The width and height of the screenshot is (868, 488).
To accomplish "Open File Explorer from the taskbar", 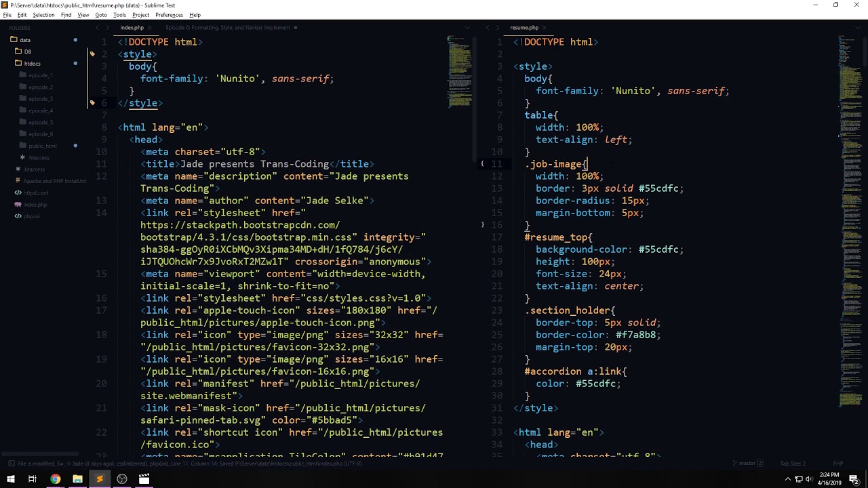I will point(77,479).
